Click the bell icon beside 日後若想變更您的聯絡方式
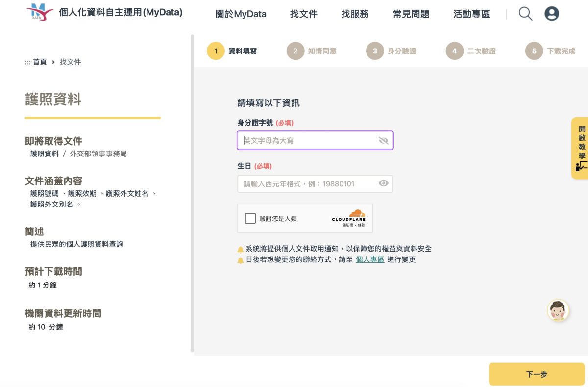 click(x=241, y=260)
